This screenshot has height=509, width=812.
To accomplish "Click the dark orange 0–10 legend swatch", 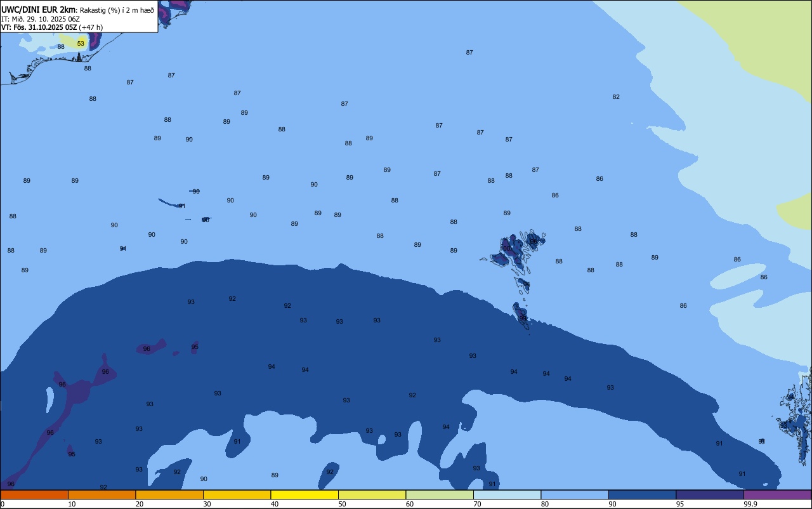I will (34, 494).
